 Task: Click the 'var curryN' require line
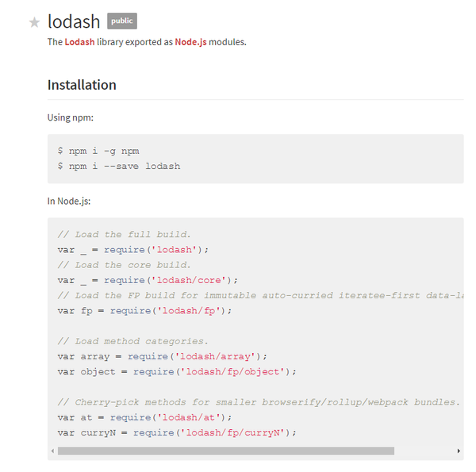pos(177,432)
